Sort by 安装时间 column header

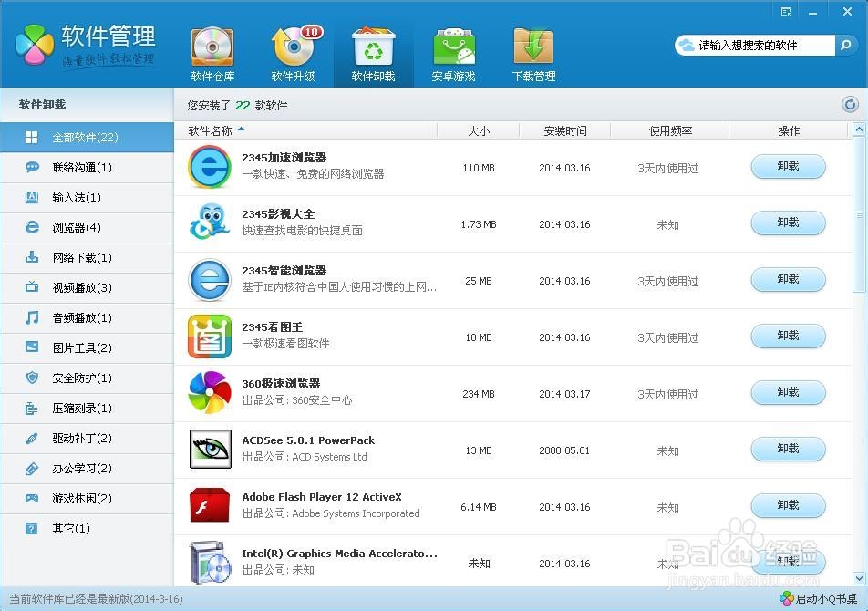pos(564,130)
